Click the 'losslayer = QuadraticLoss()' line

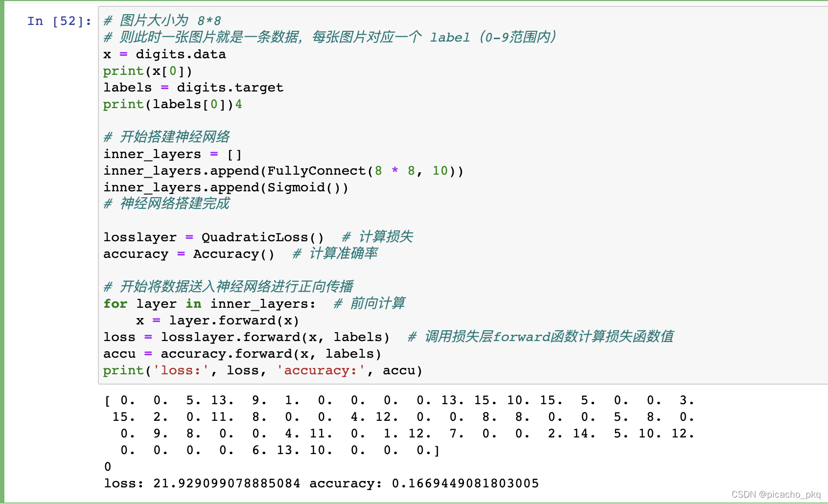coord(214,237)
